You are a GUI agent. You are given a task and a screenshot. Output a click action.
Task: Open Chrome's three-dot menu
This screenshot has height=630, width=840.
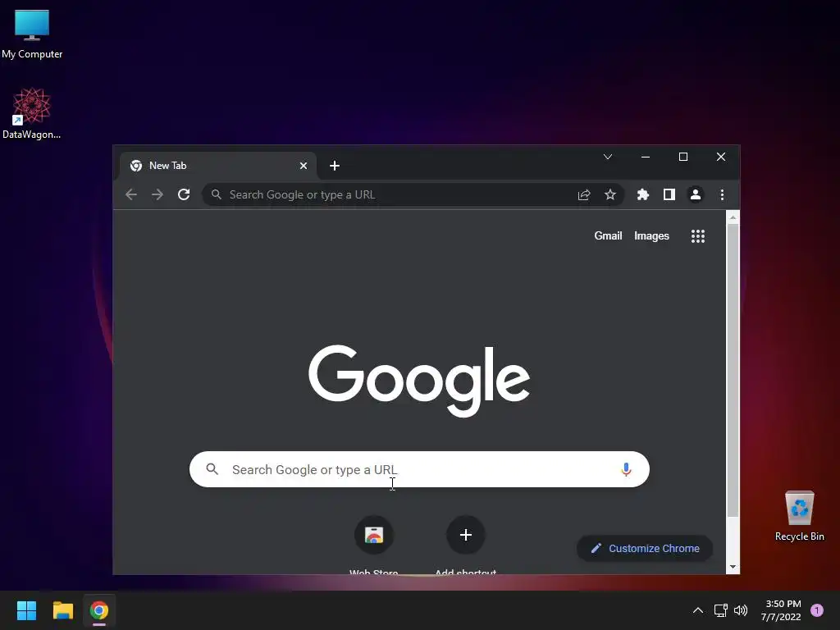(722, 194)
